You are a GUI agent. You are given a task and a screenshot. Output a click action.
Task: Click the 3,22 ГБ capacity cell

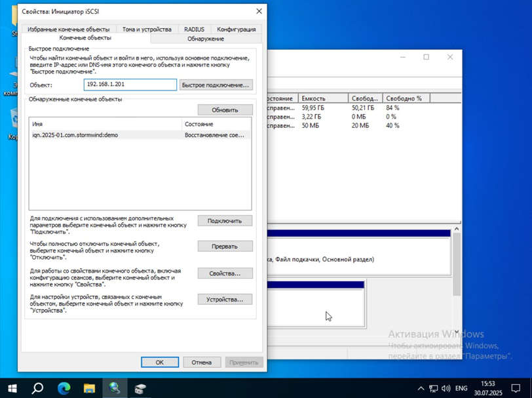[311, 117]
